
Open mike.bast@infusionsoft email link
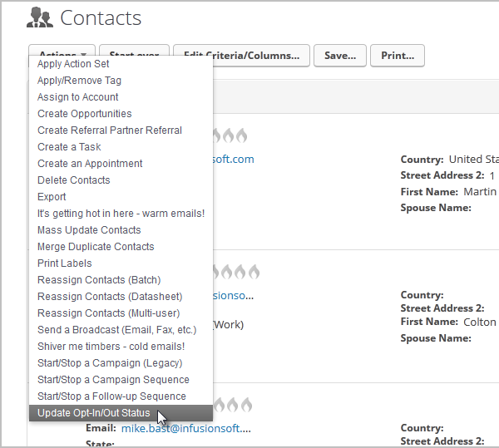tap(186, 428)
